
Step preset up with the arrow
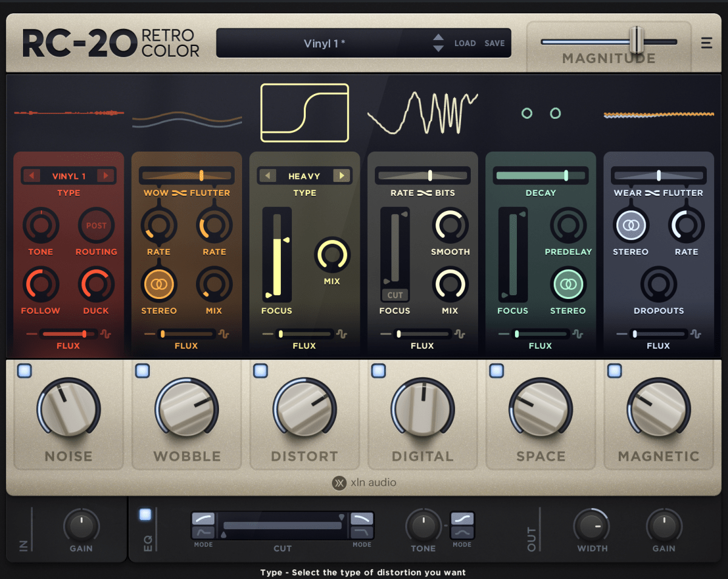coord(438,38)
